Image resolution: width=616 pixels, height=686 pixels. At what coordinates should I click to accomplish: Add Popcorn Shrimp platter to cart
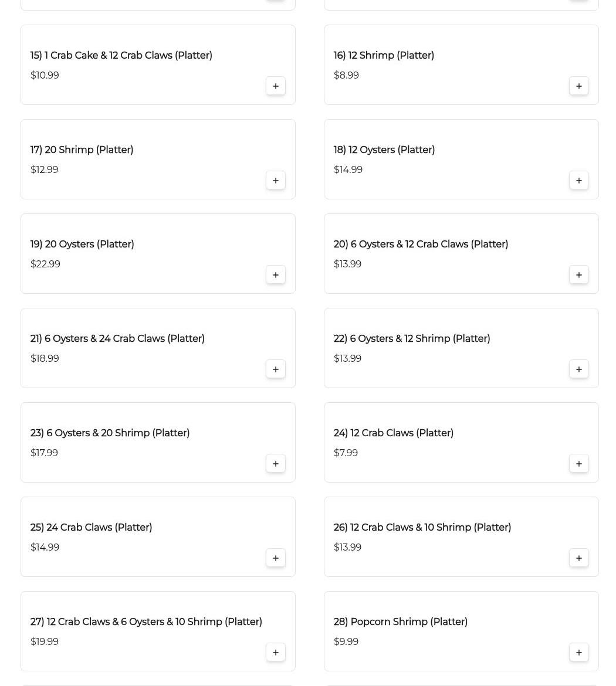pos(578,653)
